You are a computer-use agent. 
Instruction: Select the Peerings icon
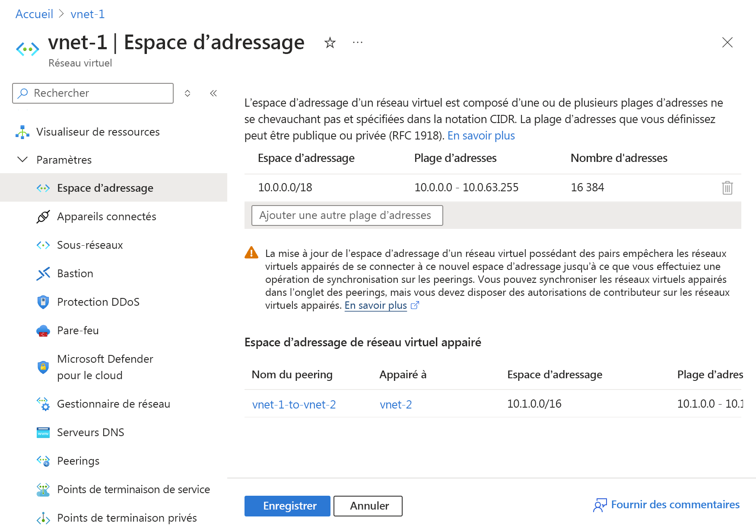[x=43, y=461]
